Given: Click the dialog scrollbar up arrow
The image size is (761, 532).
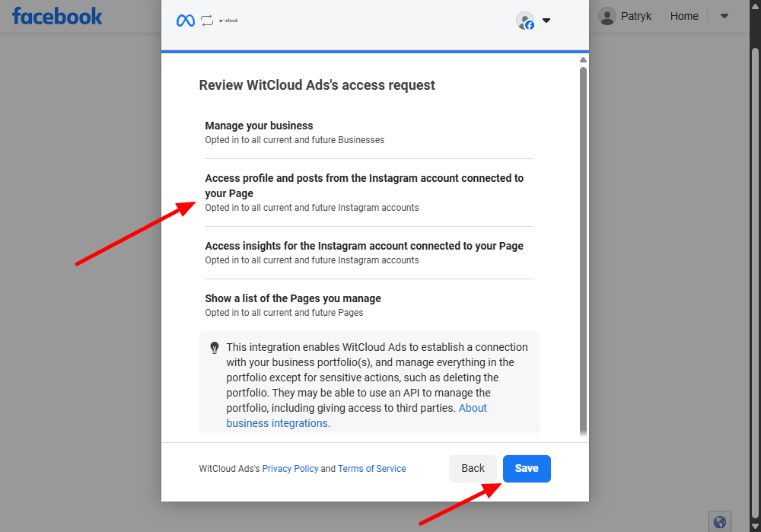Looking at the screenshot, I should pyautogui.click(x=583, y=59).
